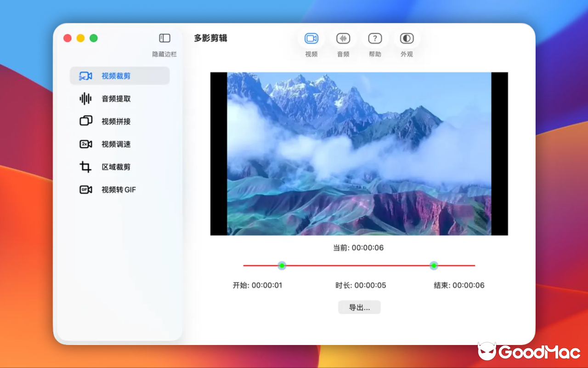Click the 视频 icon in the top toolbar
The width and height of the screenshot is (588, 368).
click(x=311, y=38)
